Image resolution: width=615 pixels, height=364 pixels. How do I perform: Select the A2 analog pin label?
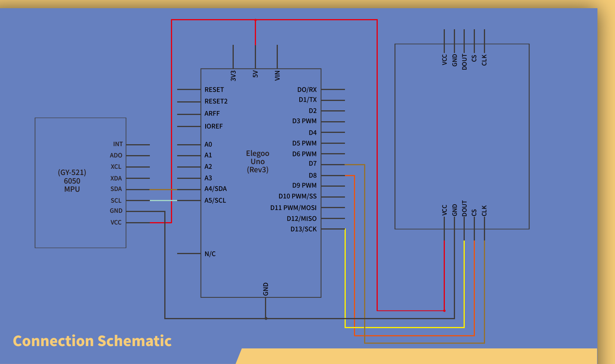click(208, 166)
